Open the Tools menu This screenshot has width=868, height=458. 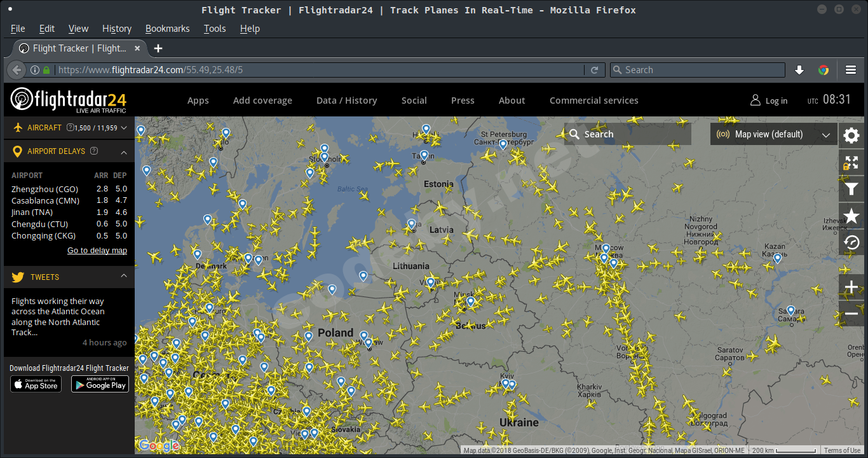click(x=215, y=29)
